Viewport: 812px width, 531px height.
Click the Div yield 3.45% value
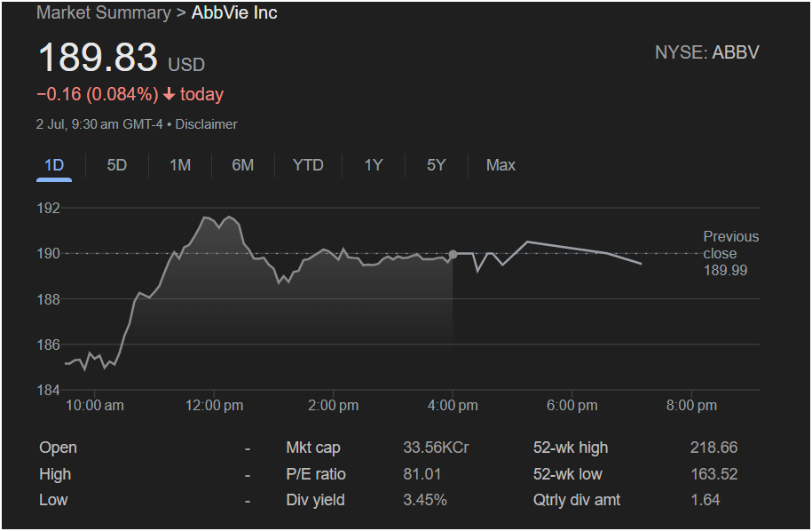[x=425, y=500]
